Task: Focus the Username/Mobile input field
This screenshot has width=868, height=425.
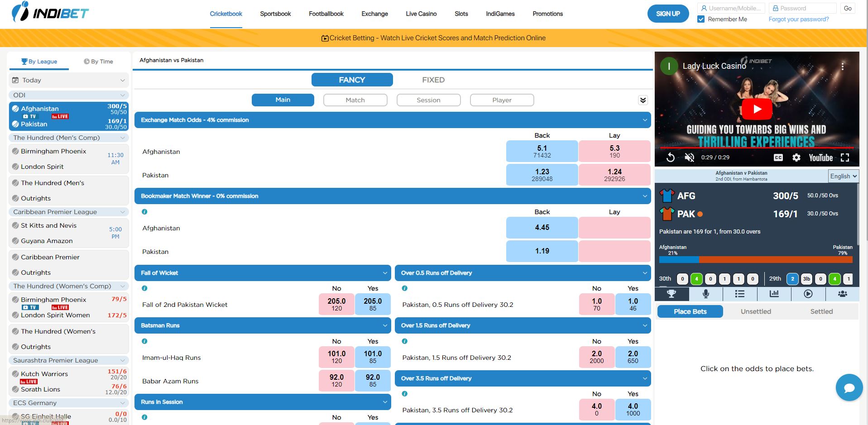Action: [x=731, y=8]
